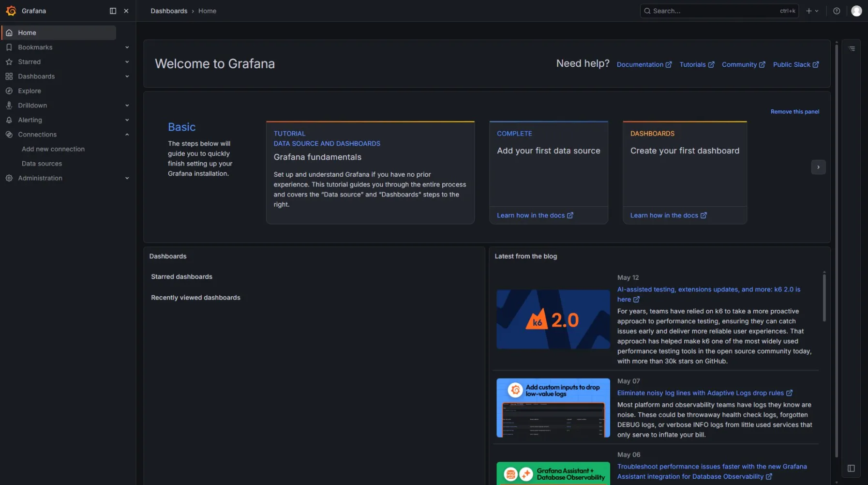This screenshot has width=868, height=485.
Task: Collapse the Connections section chevron
Action: point(127,134)
